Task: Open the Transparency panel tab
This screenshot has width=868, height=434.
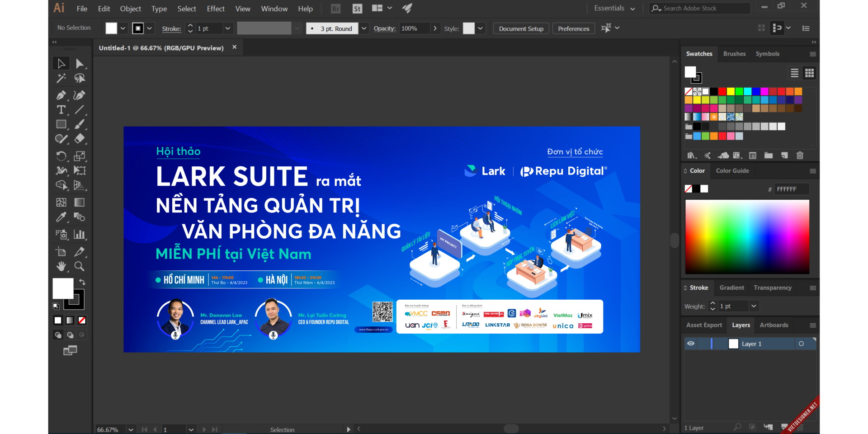Action: coord(773,288)
